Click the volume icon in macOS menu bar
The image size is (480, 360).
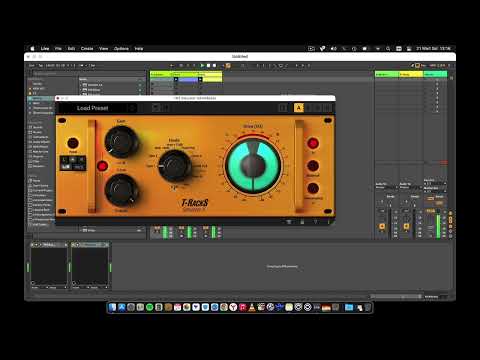coord(333,48)
